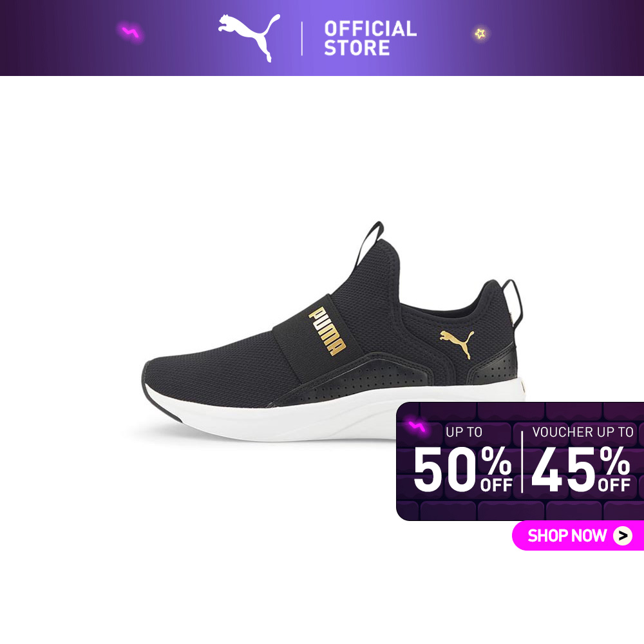Screen dimensions: 644x644
Task: Click the arrow icon inside Shop Now
Action: (x=623, y=536)
